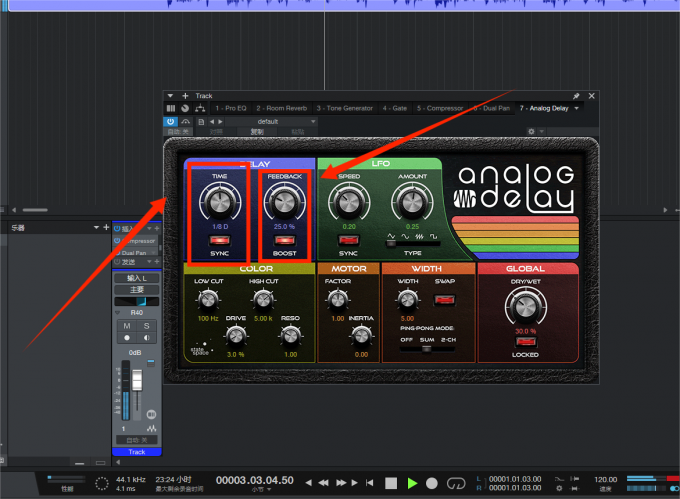Go to the next preset arrow
This screenshot has width=680, height=499.
click(220, 122)
